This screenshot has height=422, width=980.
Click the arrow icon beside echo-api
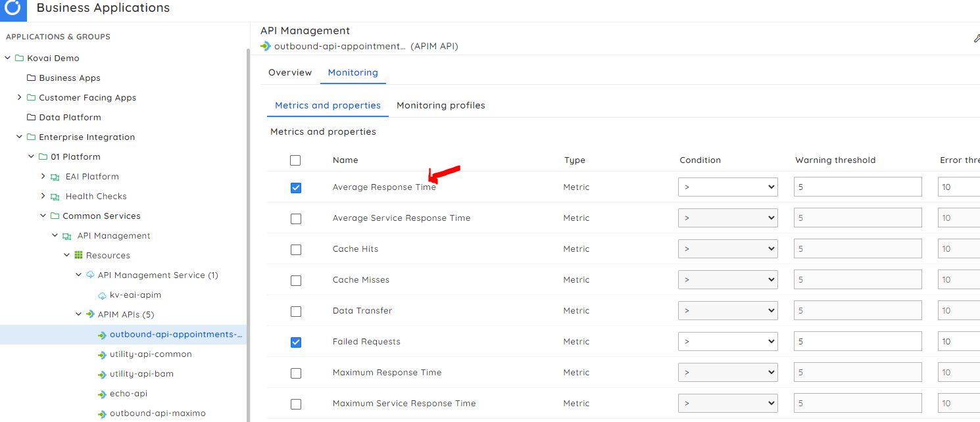click(102, 394)
